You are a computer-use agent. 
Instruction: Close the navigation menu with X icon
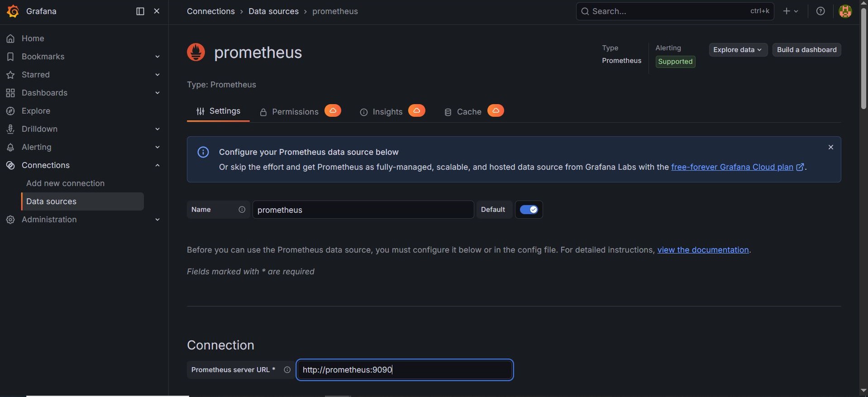157,11
